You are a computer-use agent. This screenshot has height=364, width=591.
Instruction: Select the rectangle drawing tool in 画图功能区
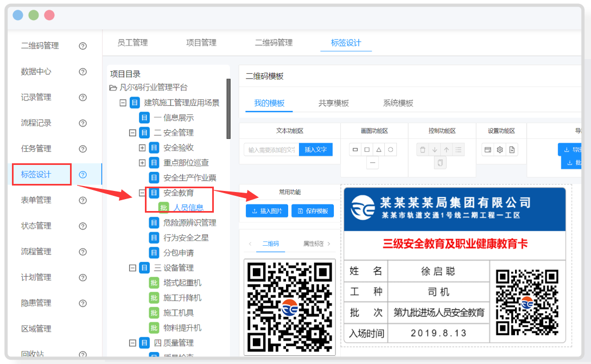355,149
